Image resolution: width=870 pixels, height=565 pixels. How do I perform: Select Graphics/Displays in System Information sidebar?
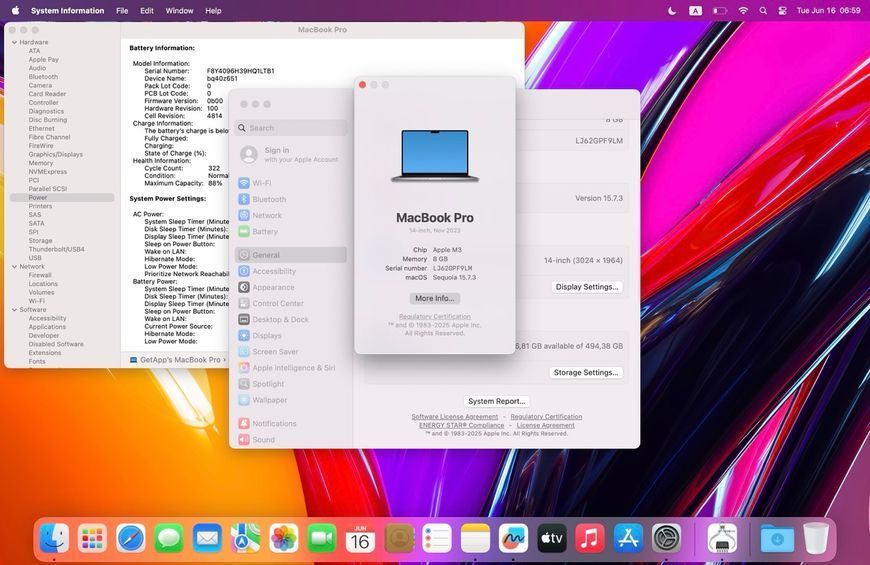pyautogui.click(x=55, y=154)
